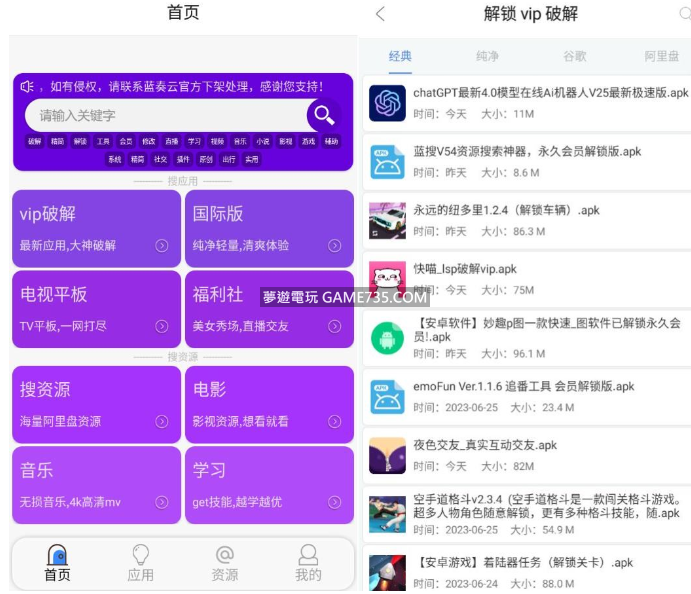Open the 搜资源 category card title
Viewport: 691px width, 594px height.
[45, 390]
